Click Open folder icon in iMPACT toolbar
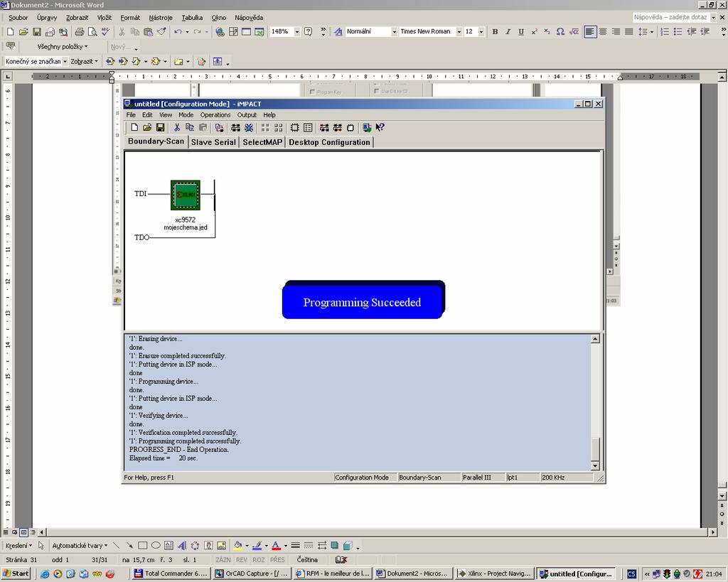The height and width of the screenshot is (582, 728). (147, 128)
